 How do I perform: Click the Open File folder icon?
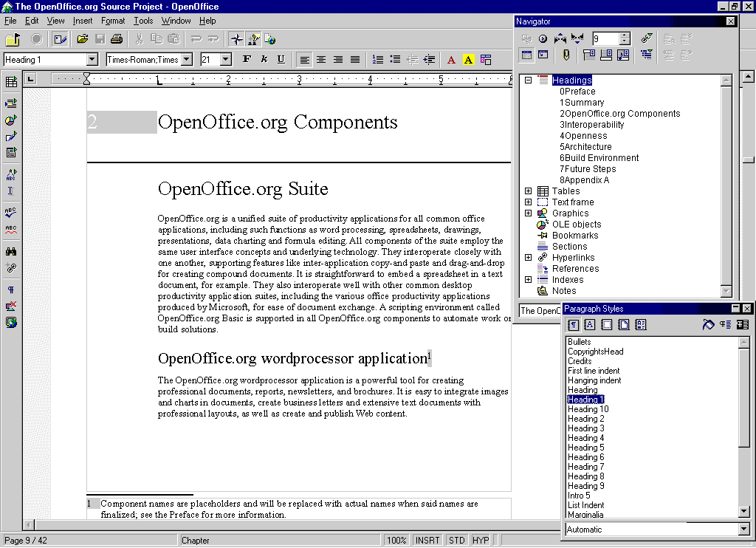(83, 39)
